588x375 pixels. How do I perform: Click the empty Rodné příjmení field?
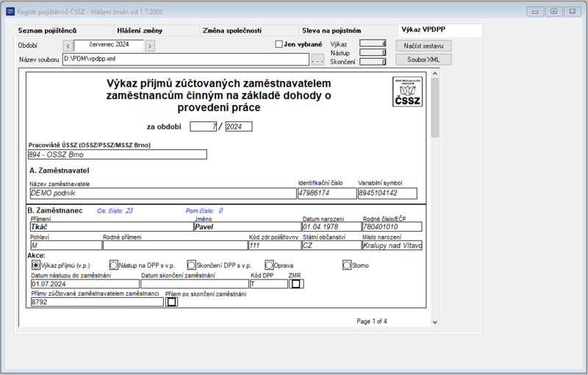(175, 246)
